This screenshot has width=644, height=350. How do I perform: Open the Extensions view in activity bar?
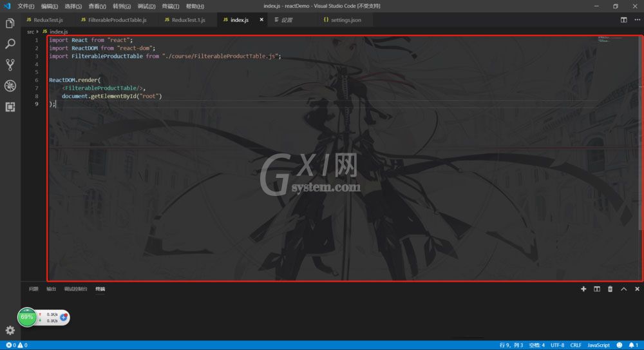(10, 107)
